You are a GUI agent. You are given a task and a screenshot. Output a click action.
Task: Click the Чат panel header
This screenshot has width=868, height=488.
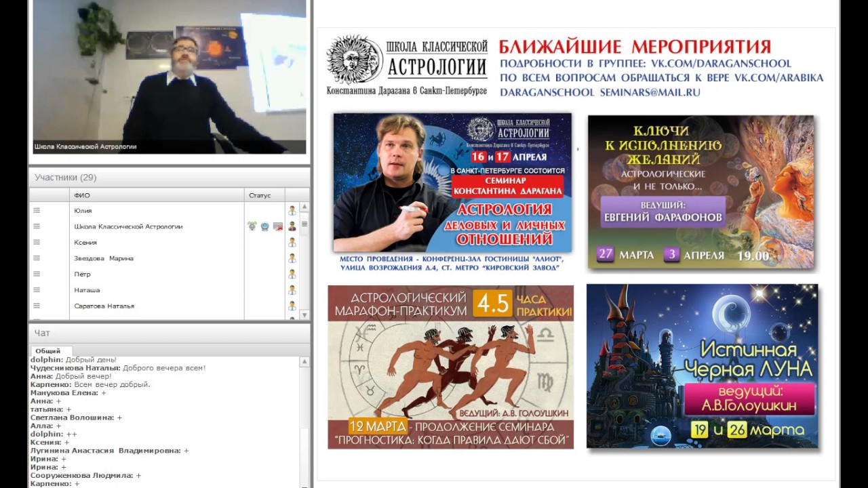point(169,333)
